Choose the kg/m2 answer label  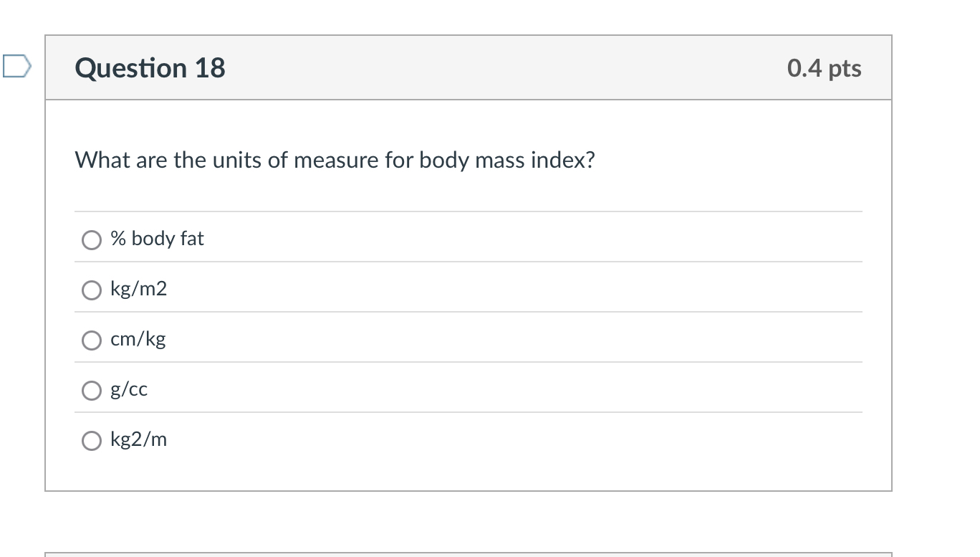click(138, 289)
